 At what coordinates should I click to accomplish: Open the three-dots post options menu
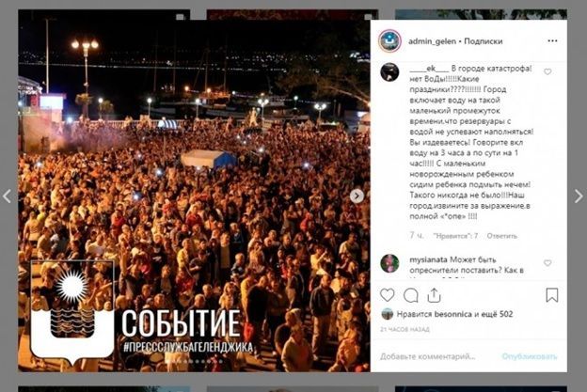tap(552, 40)
